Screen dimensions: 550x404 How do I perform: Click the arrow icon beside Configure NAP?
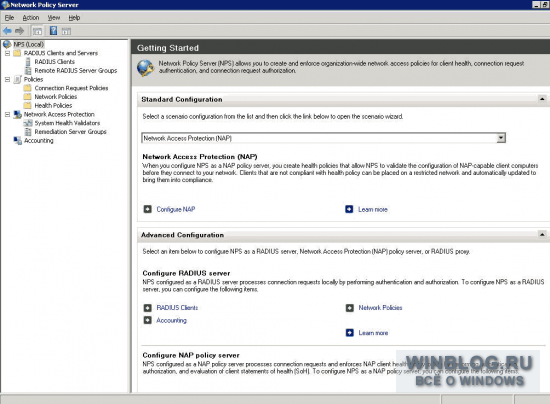pos(148,209)
